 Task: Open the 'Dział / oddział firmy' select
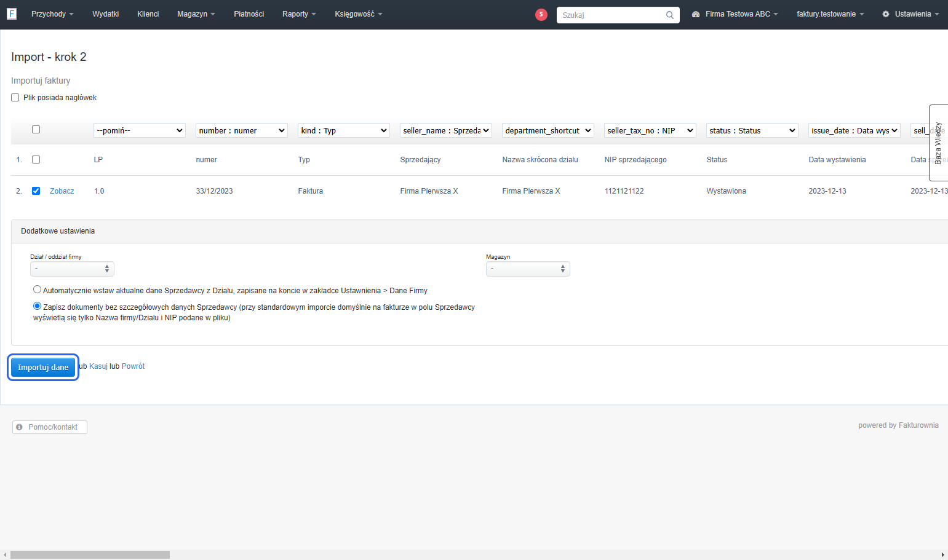tap(72, 269)
